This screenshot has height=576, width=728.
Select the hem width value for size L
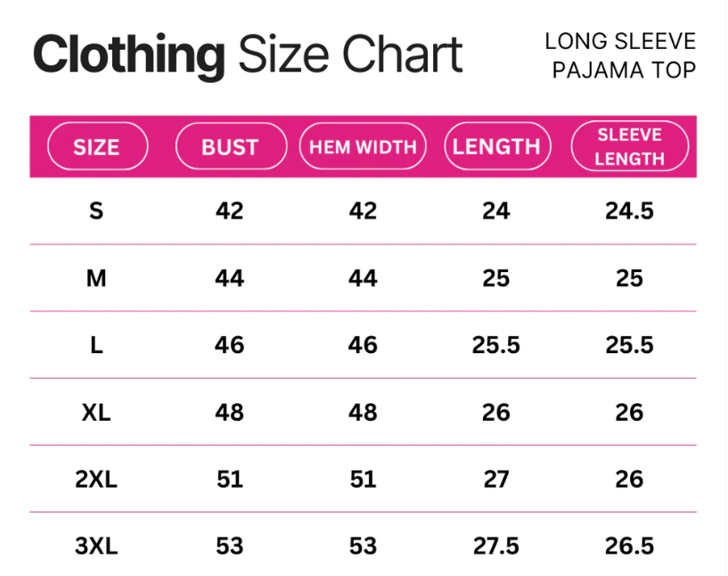[x=363, y=345]
